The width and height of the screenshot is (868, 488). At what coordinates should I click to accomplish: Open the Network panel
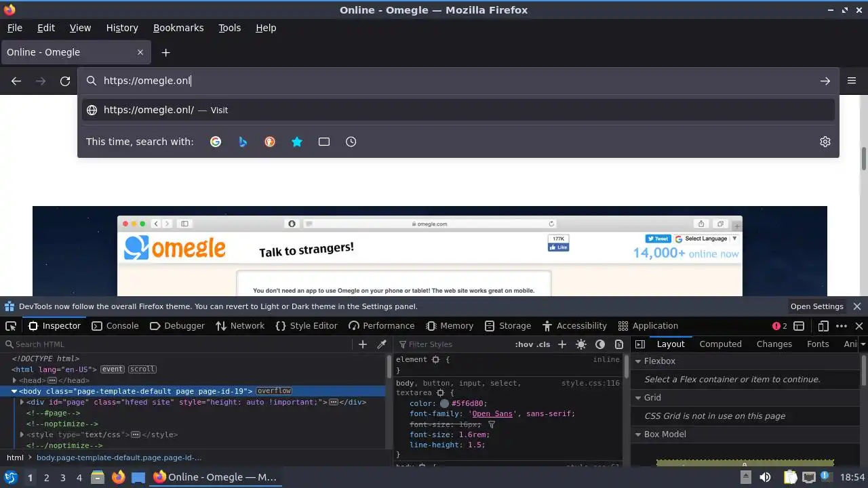point(240,326)
